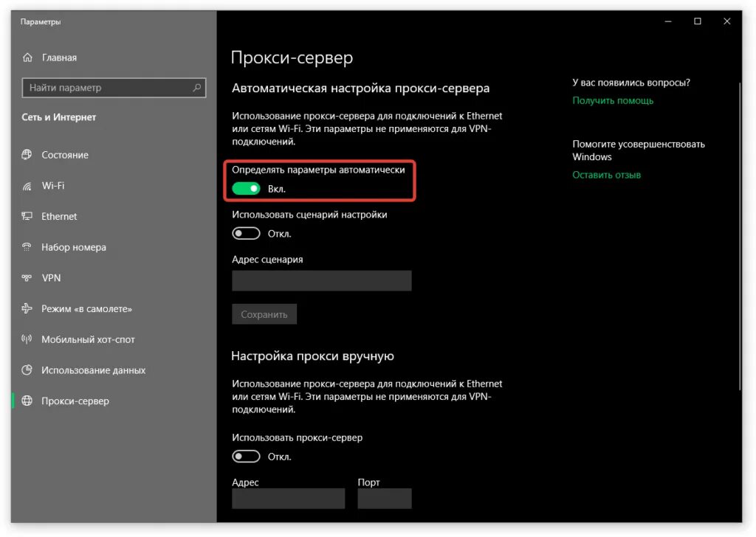Click the Использование данных pie chart icon
756x537 pixels.
click(27, 370)
